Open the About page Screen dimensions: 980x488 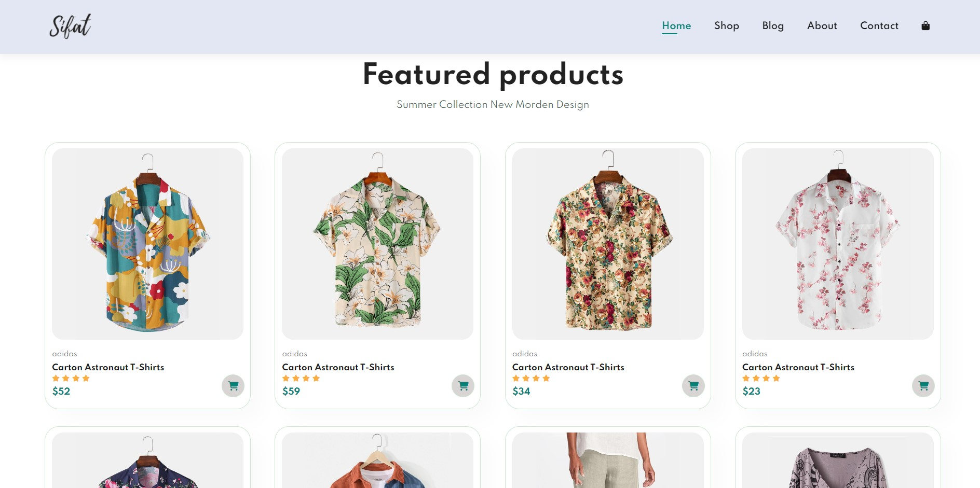822,26
